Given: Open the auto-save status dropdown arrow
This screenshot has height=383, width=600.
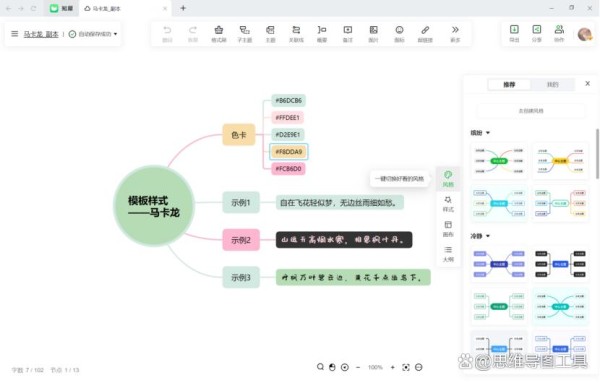Looking at the screenshot, I should click(x=116, y=34).
